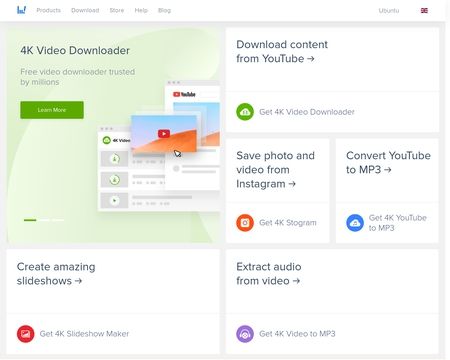Click purple 4K Video to MP3 icon

coord(245,334)
